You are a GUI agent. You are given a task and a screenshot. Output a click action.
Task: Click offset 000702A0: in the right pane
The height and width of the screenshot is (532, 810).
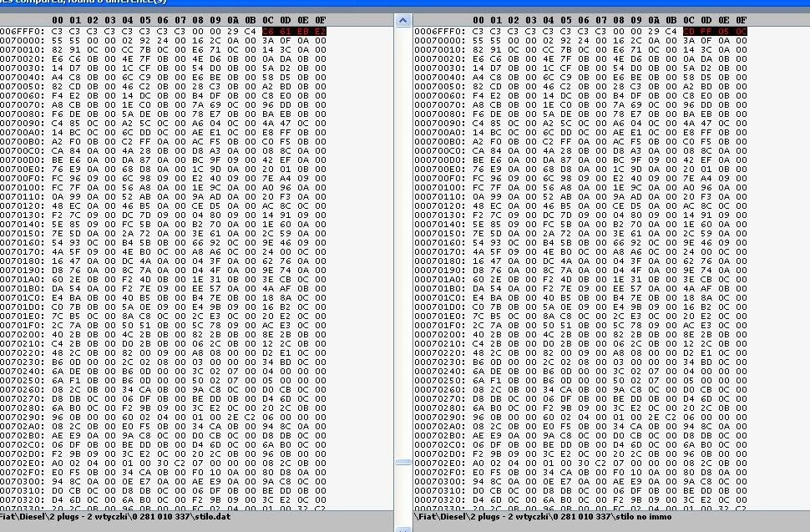pyautogui.click(x=439, y=427)
